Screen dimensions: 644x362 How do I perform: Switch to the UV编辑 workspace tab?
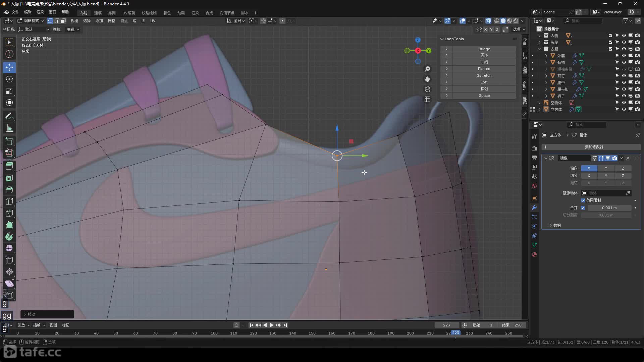128,13
